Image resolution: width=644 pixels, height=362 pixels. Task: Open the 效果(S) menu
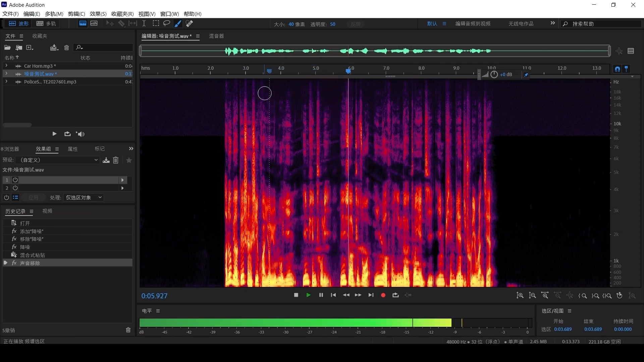coord(98,14)
